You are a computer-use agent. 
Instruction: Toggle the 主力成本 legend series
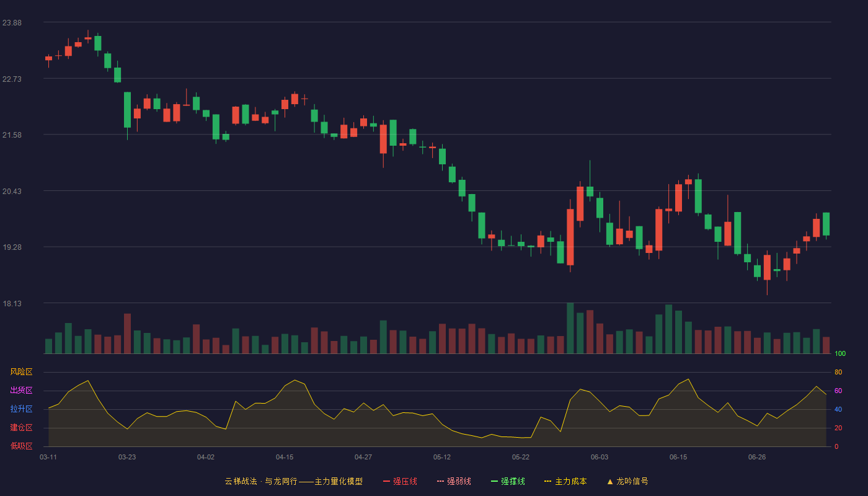[x=565, y=481]
